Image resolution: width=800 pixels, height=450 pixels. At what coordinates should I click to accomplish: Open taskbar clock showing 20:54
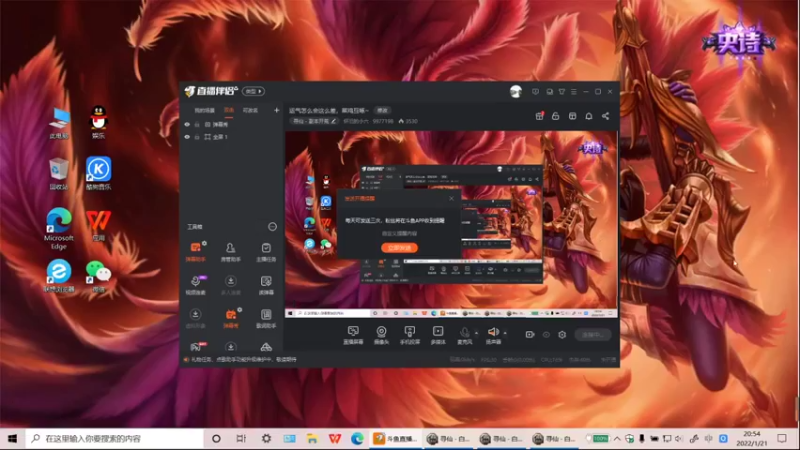tap(752, 439)
